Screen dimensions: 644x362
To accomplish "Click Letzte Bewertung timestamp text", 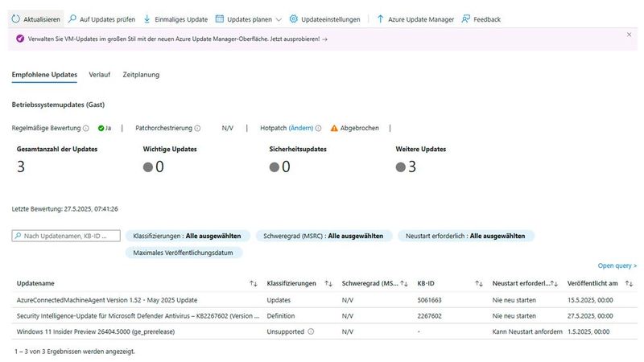I will point(64,209).
